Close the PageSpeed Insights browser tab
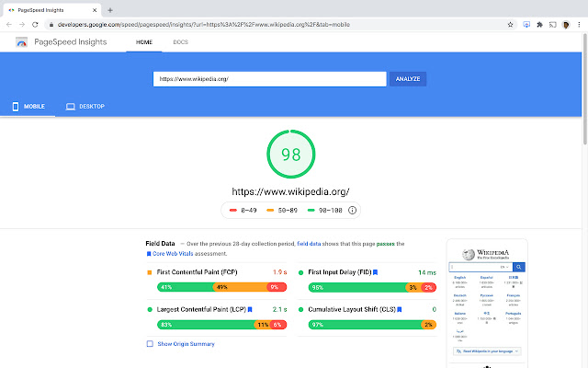This screenshot has width=588, height=368. click(x=95, y=10)
